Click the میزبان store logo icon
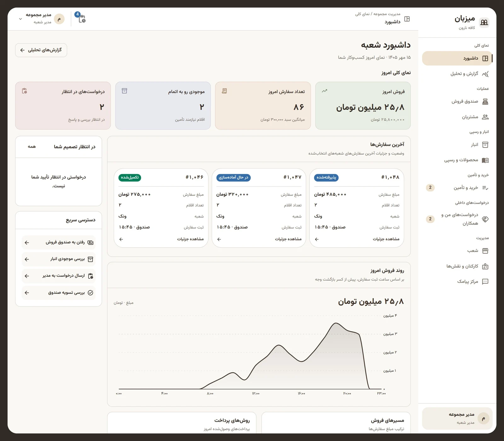 click(484, 22)
